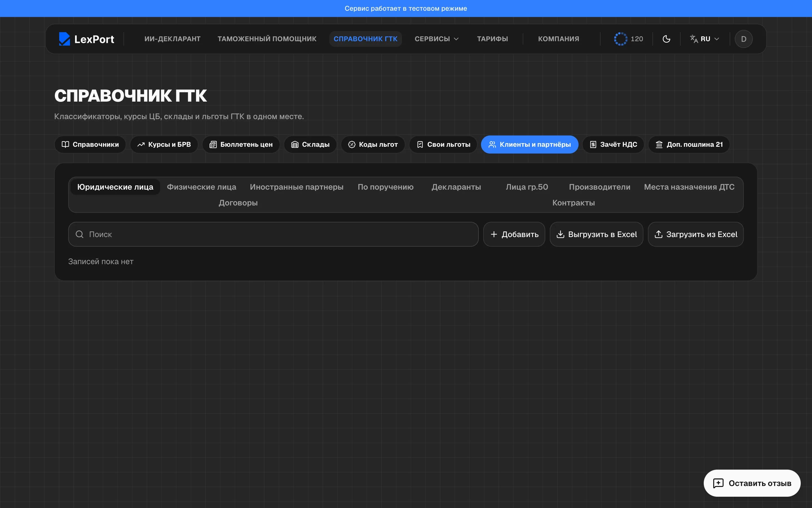Click Выгрузить в Excel button

[x=596, y=234]
